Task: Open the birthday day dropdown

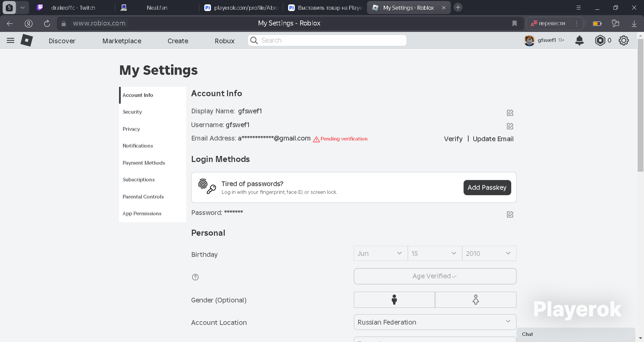Action: click(x=435, y=253)
